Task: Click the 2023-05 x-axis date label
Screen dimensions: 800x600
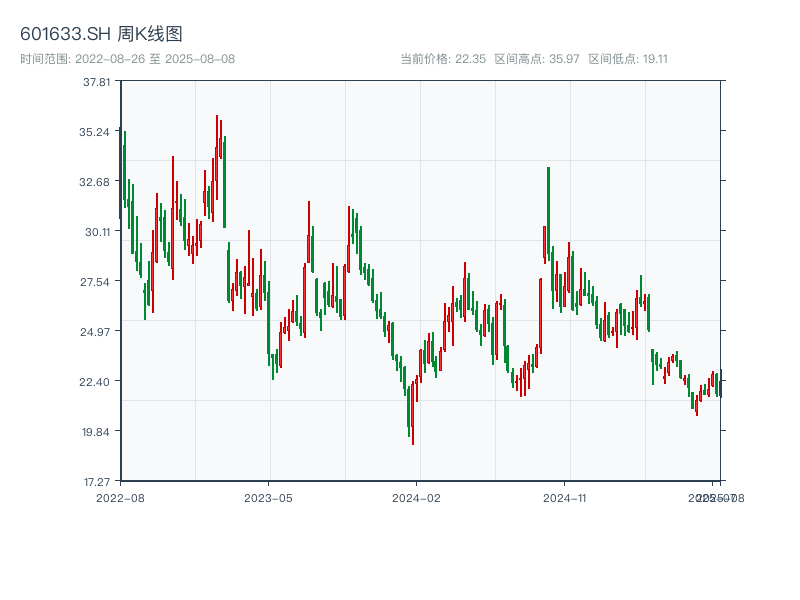Action: click(x=268, y=497)
